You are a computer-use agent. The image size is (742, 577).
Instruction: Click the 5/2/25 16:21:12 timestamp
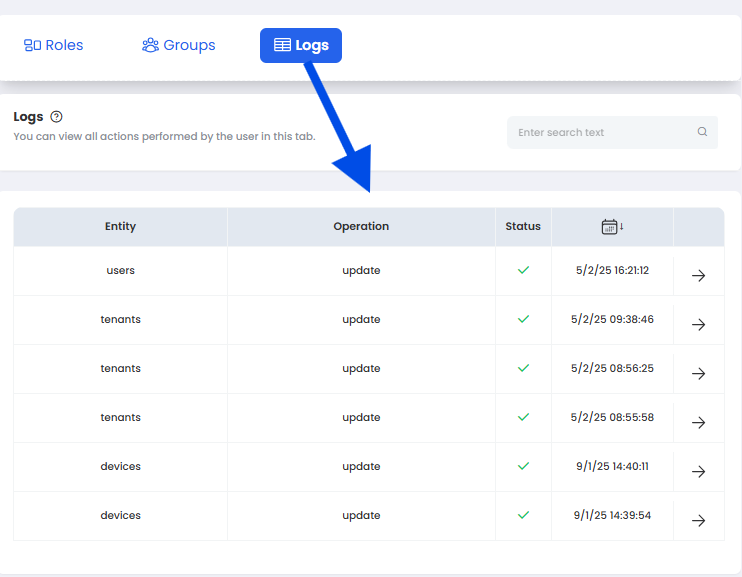[x=612, y=270]
